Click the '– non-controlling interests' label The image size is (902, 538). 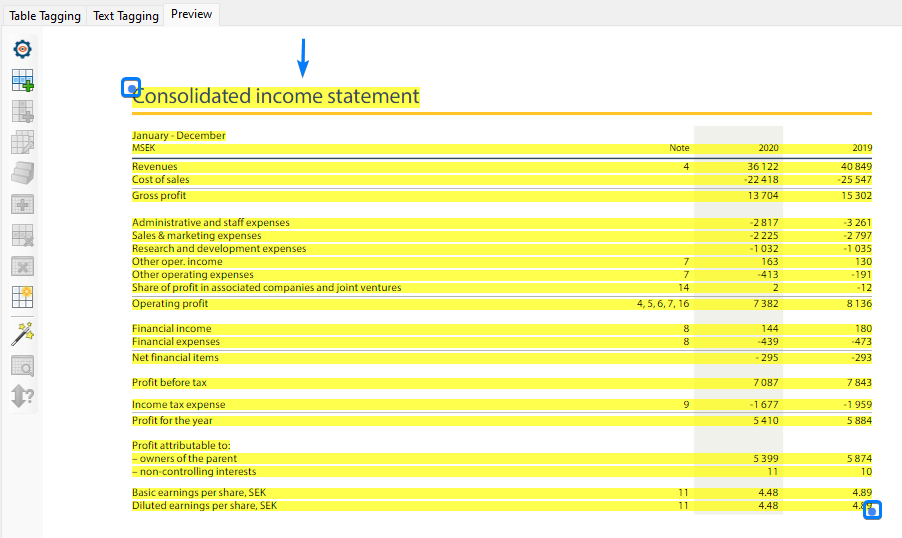coord(194,472)
